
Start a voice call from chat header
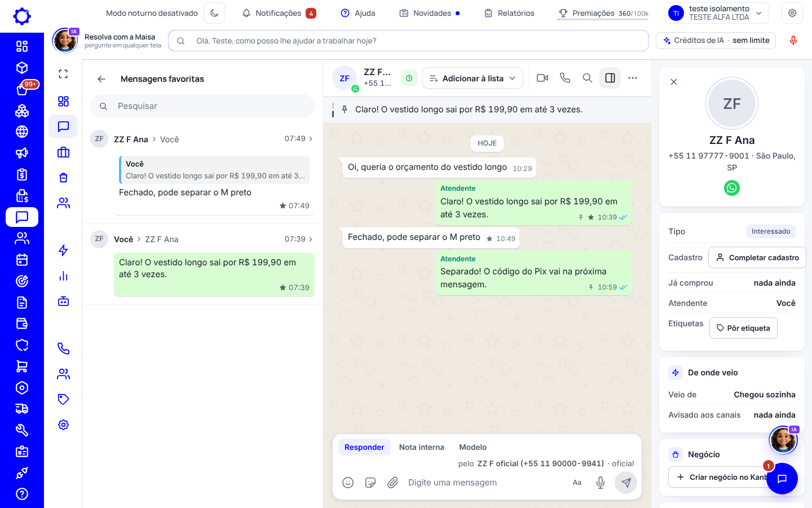565,78
